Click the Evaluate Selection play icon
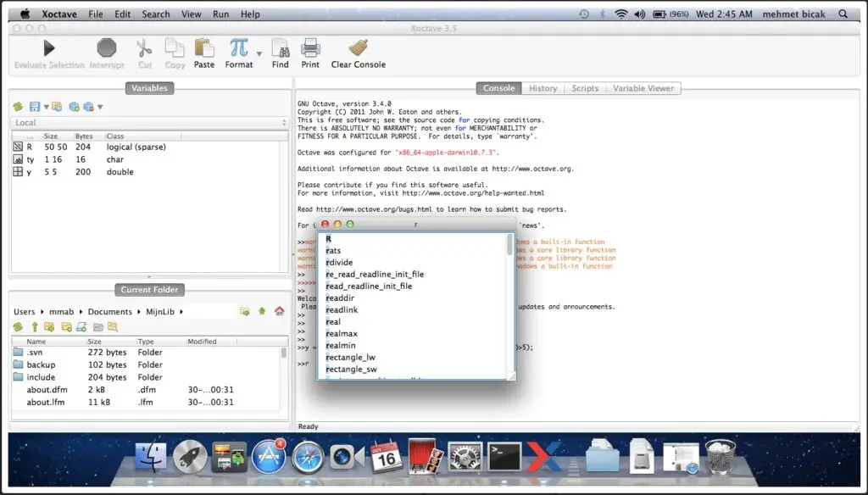The width and height of the screenshot is (868, 495). (x=49, y=48)
